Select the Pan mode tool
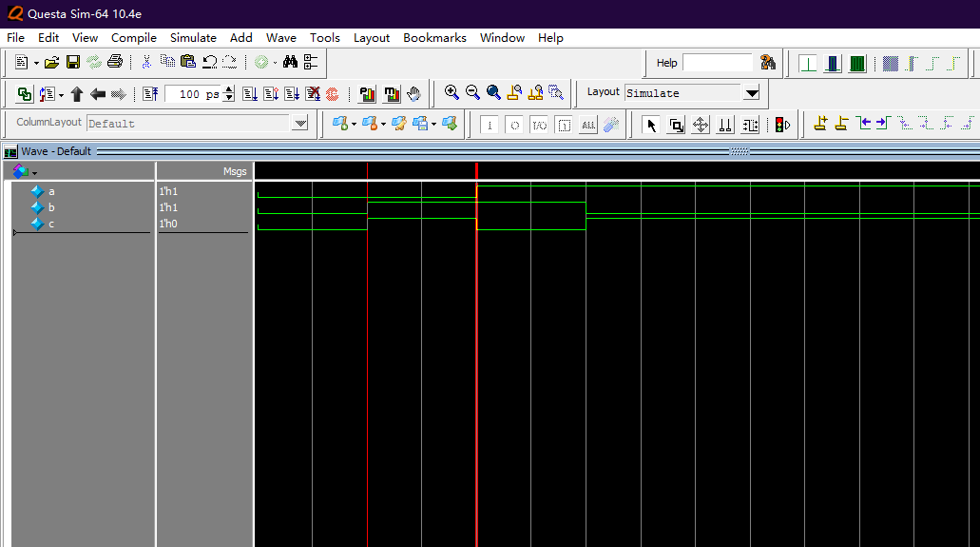Screen dimensions: 980x547 [x=701, y=126]
